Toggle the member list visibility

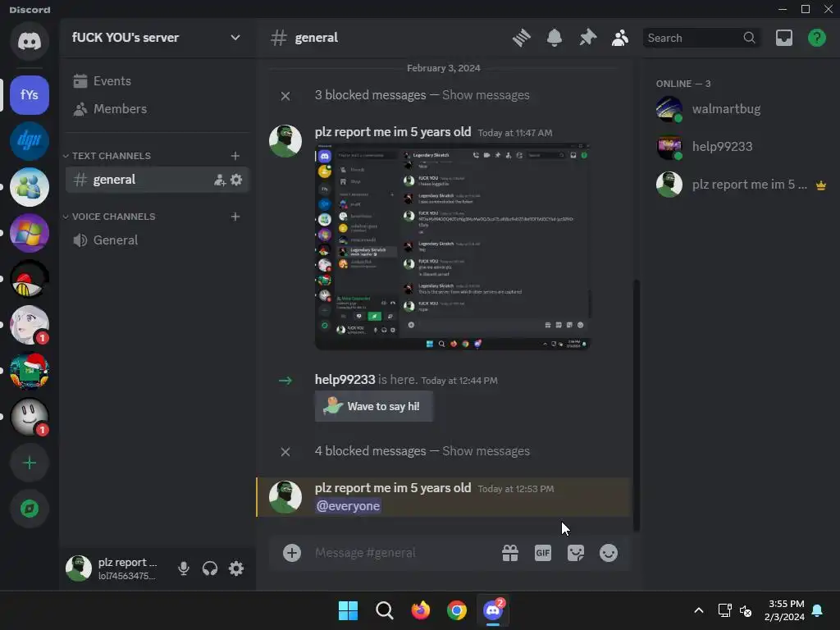pyautogui.click(x=620, y=38)
